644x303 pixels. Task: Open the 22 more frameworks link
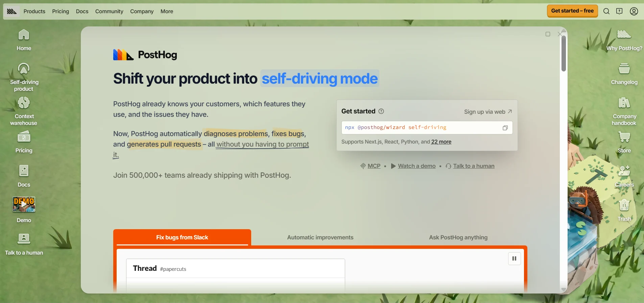point(441,142)
